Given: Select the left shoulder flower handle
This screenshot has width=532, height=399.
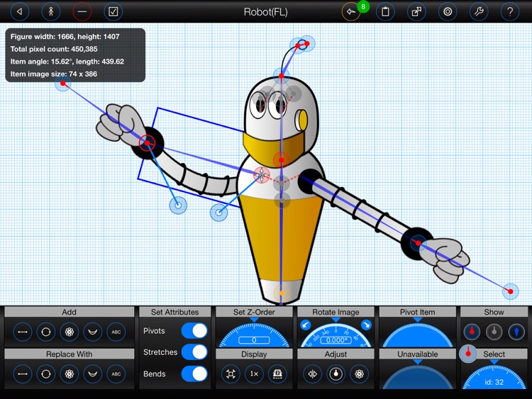Looking at the screenshot, I should point(262,175).
